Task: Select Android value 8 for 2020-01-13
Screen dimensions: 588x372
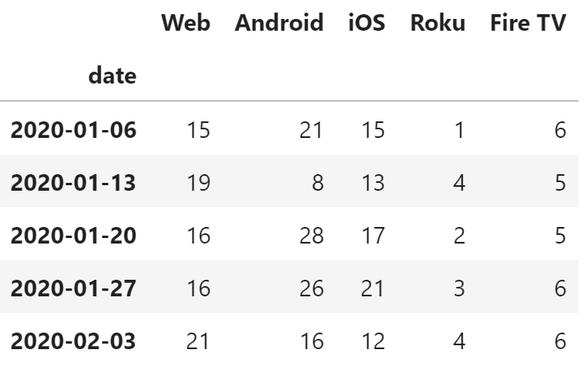Action: (318, 183)
